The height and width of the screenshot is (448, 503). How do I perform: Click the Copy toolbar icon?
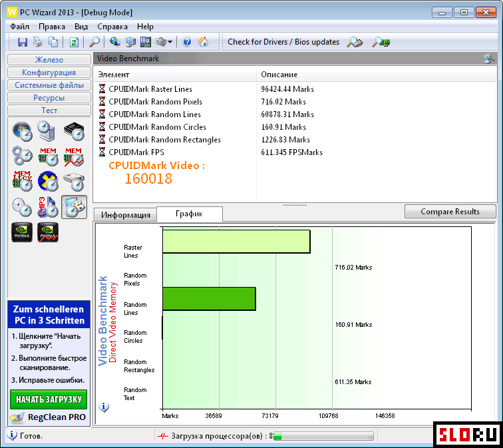[x=53, y=42]
